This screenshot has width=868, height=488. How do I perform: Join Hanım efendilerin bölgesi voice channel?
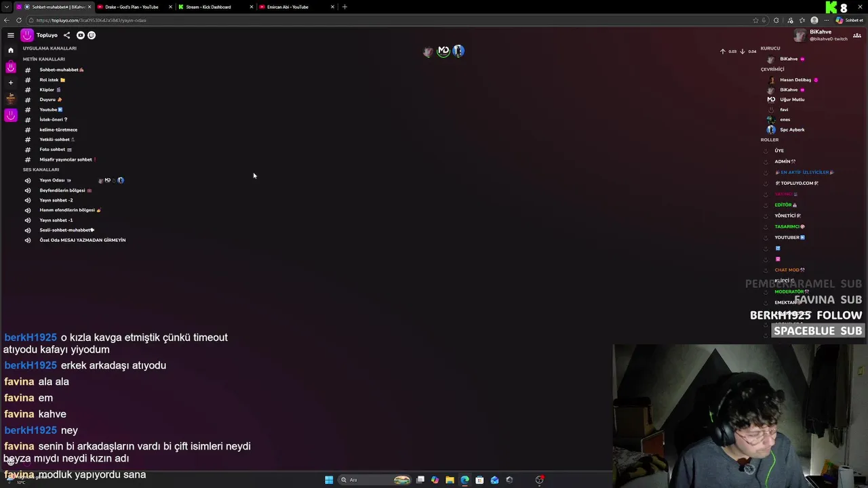(70, 210)
